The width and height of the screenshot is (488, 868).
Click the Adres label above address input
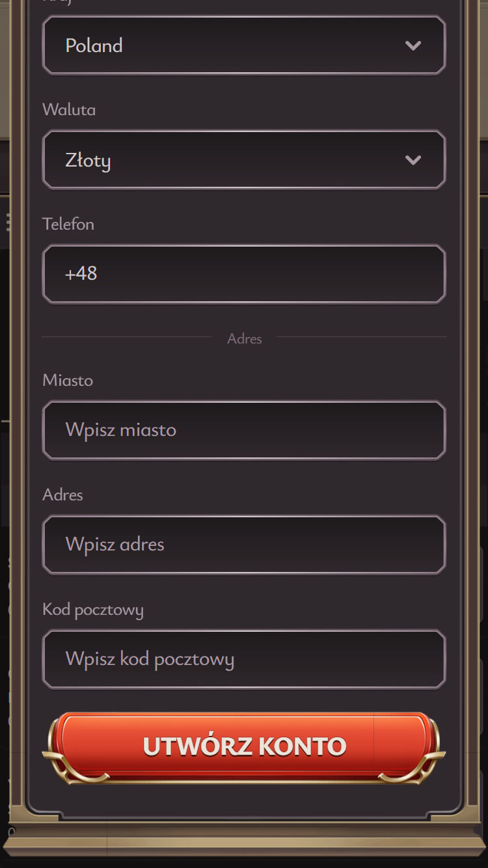click(x=62, y=495)
